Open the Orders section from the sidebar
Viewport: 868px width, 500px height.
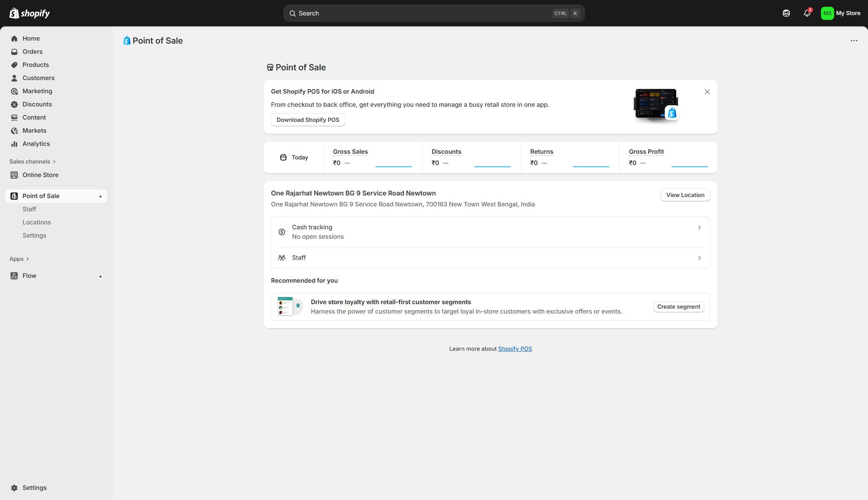(x=32, y=52)
